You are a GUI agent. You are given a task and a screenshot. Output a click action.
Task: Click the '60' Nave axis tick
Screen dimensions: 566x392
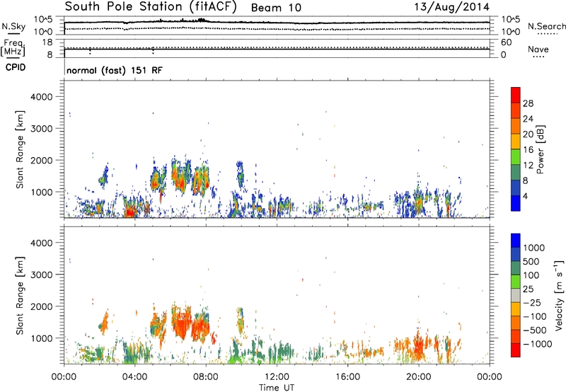(506, 42)
